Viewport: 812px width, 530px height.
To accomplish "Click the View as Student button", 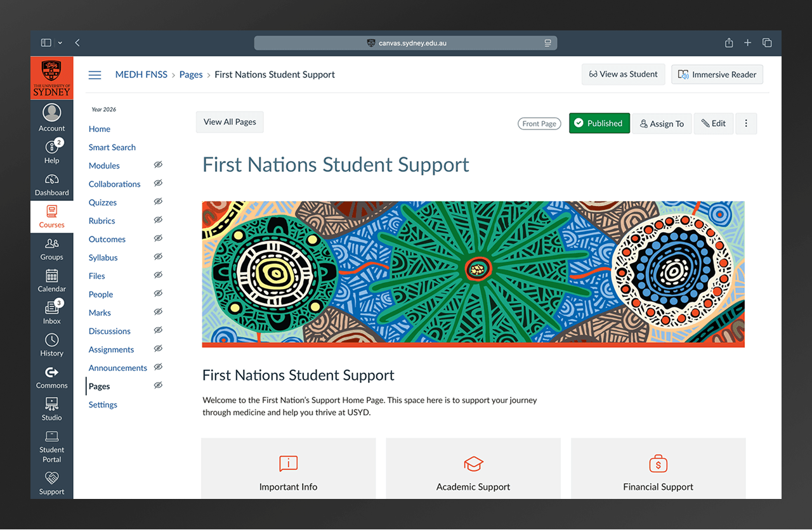I will click(x=624, y=74).
